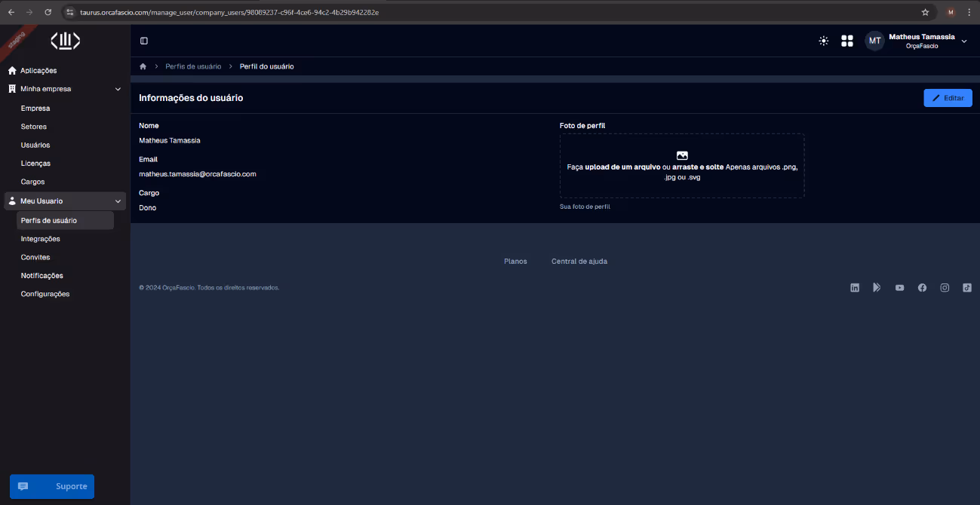View site information icon in address bar

(69, 12)
